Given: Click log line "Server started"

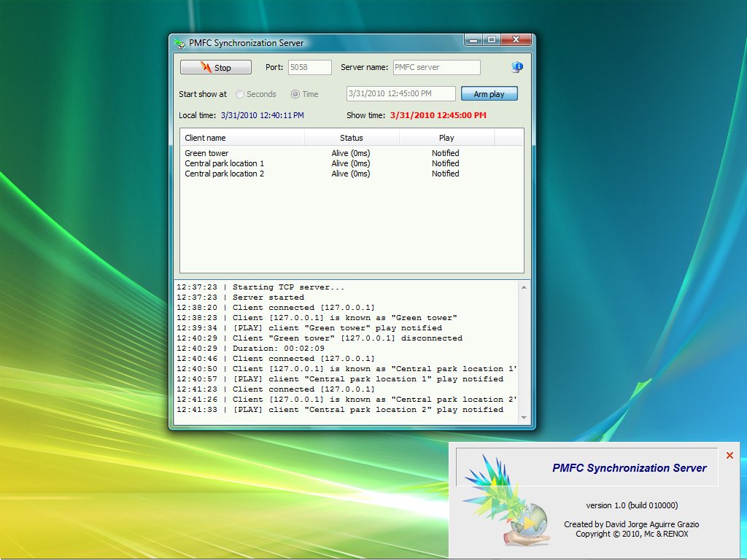Looking at the screenshot, I should click(240, 297).
